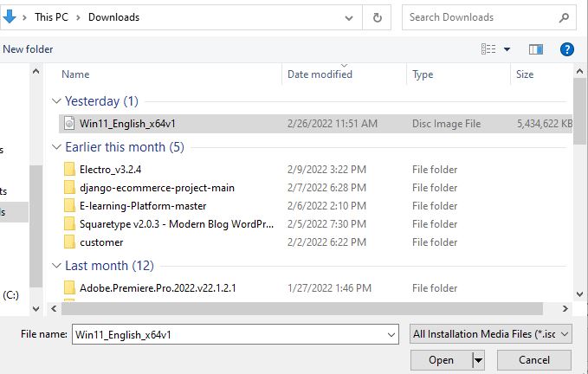Image resolution: width=588 pixels, height=374 pixels.
Task: Collapse the Yesterday (1) group
Action: point(56,100)
